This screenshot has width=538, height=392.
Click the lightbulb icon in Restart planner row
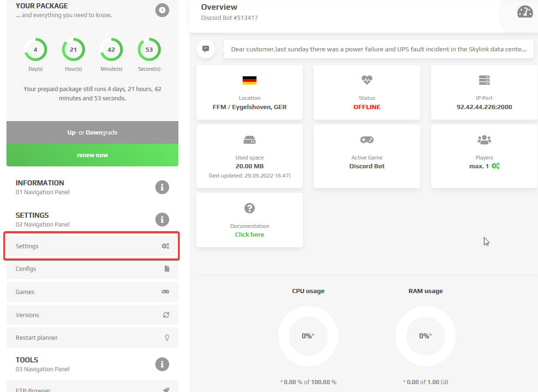point(167,337)
